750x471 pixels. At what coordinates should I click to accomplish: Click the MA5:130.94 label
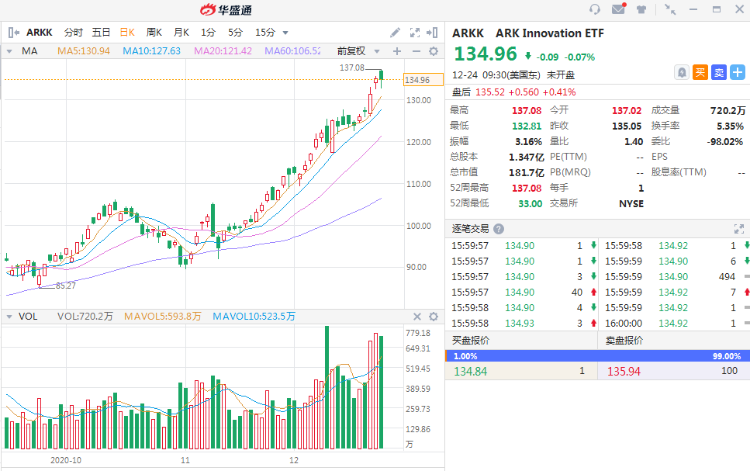pos(84,51)
